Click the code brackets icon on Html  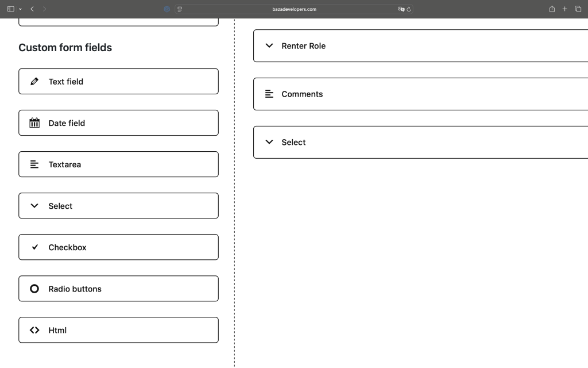pos(34,330)
